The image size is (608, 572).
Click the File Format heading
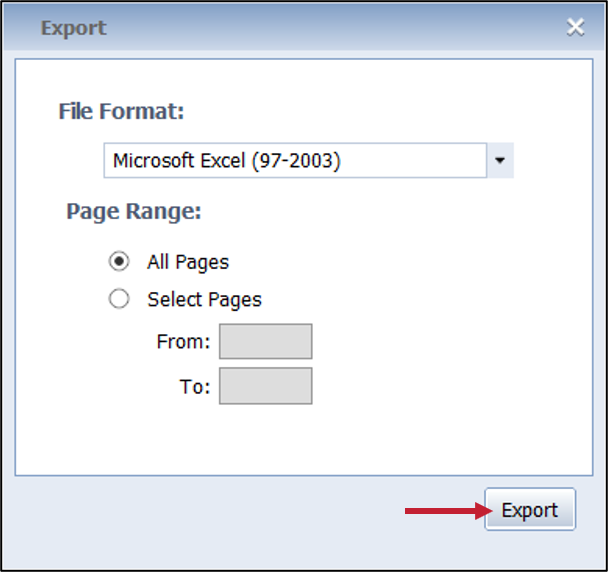click(121, 111)
